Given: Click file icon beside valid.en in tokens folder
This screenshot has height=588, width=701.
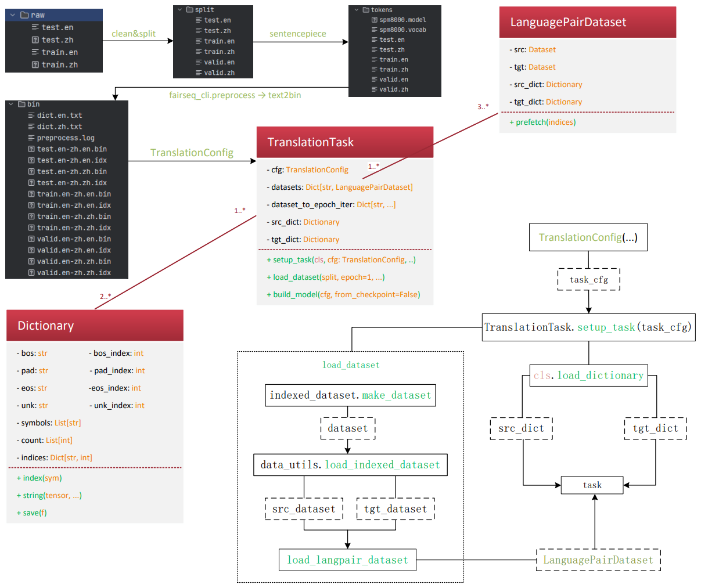Looking at the screenshot, I should pyautogui.click(x=375, y=80).
